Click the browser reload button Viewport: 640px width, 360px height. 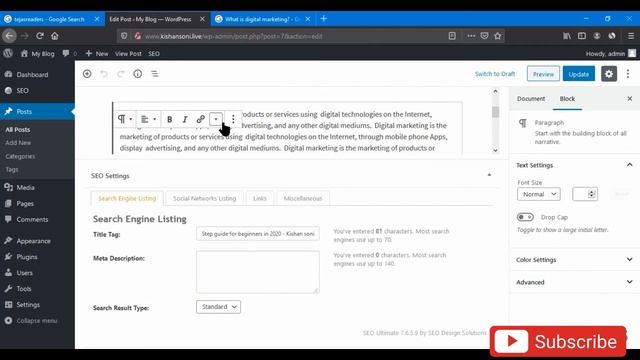tap(40, 36)
